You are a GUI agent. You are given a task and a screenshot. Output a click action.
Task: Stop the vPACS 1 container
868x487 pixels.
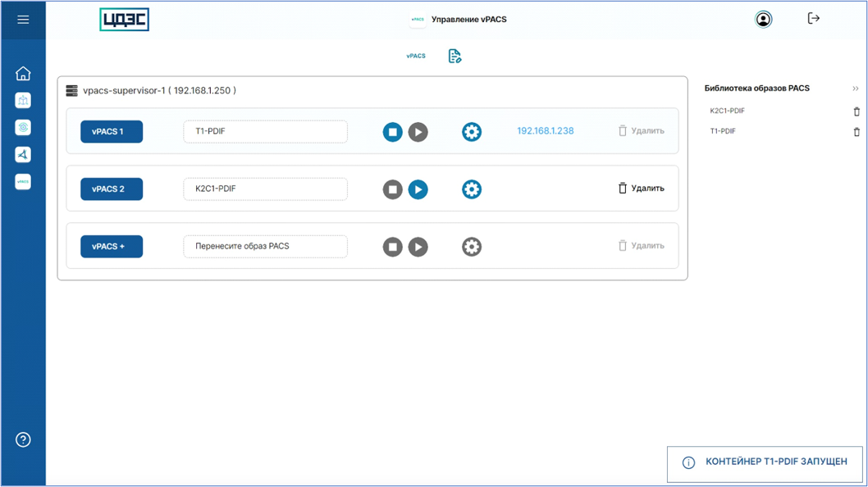pyautogui.click(x=393, y=132)
